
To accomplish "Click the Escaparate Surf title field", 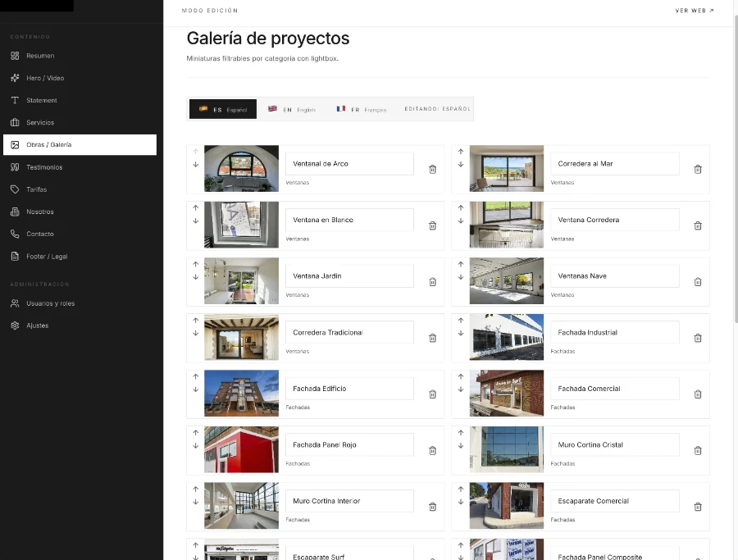I will coord(349,553).
